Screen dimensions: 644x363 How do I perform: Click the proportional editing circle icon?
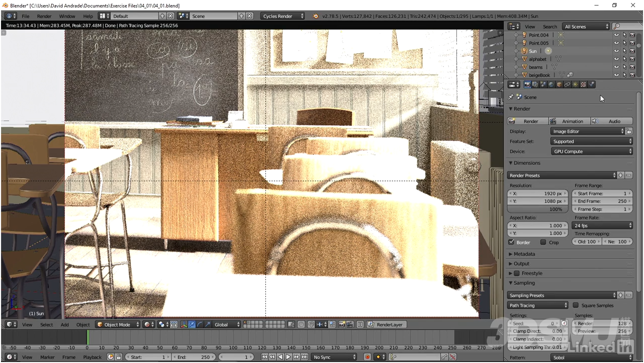(x=301, y=324)
